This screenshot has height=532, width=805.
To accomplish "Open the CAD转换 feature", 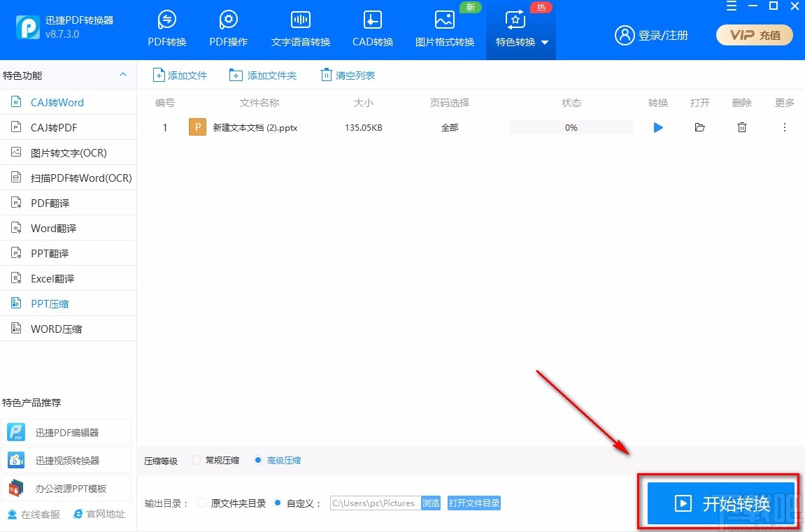I will tap(371, 20).
